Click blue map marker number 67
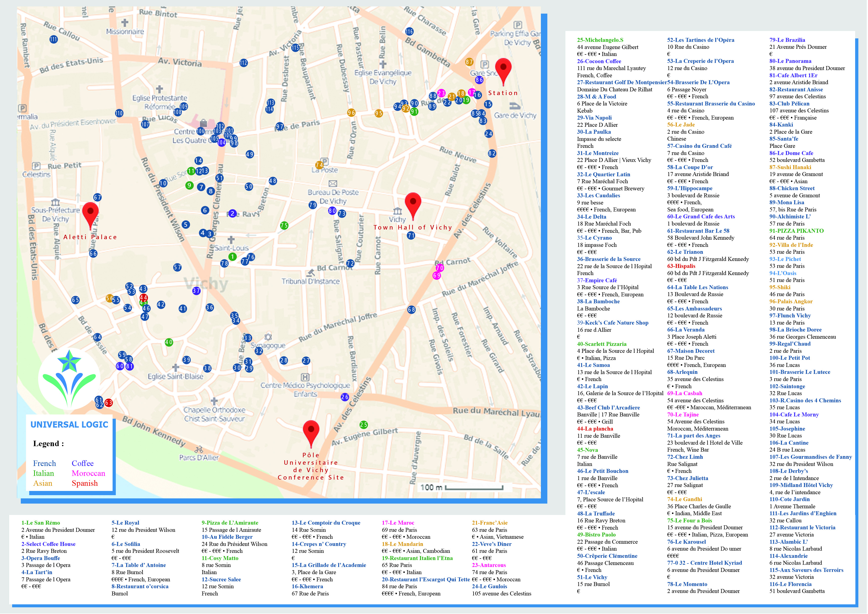The image size is (868, 614). point(97,197)
